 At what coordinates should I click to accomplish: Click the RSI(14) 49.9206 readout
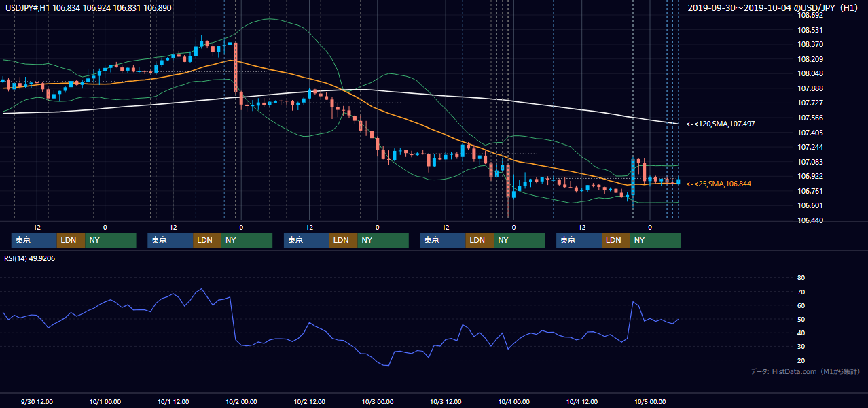30,258
